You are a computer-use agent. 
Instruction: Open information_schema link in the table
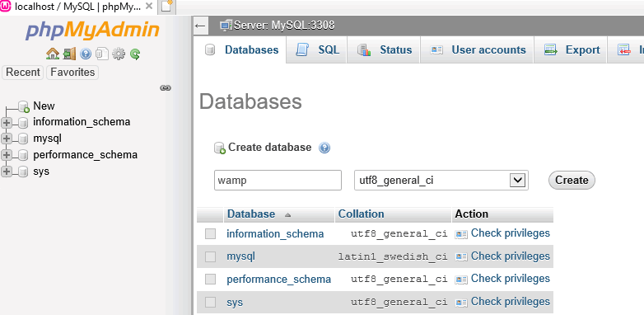(x=275, y=234)
